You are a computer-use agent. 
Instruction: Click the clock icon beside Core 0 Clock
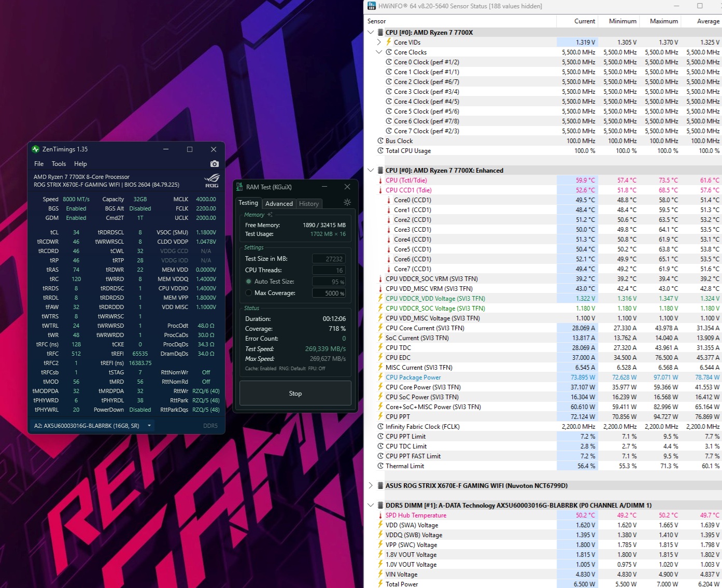coord(389,62)
